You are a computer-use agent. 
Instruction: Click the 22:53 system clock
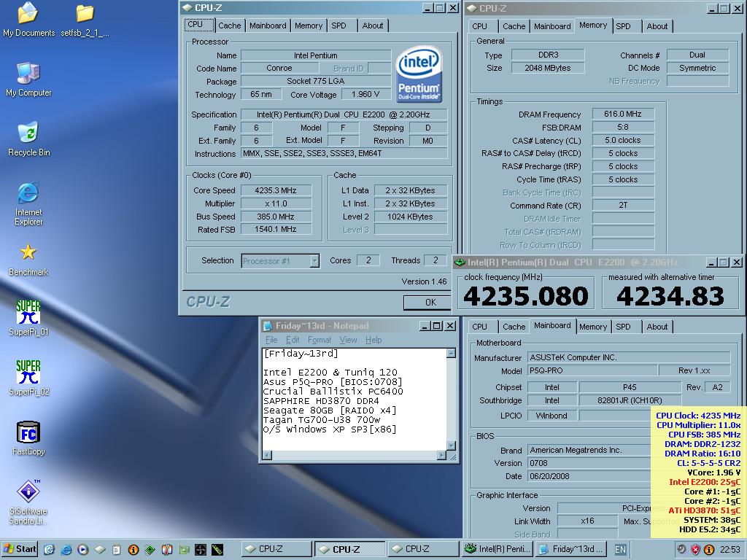click(729, 550)
